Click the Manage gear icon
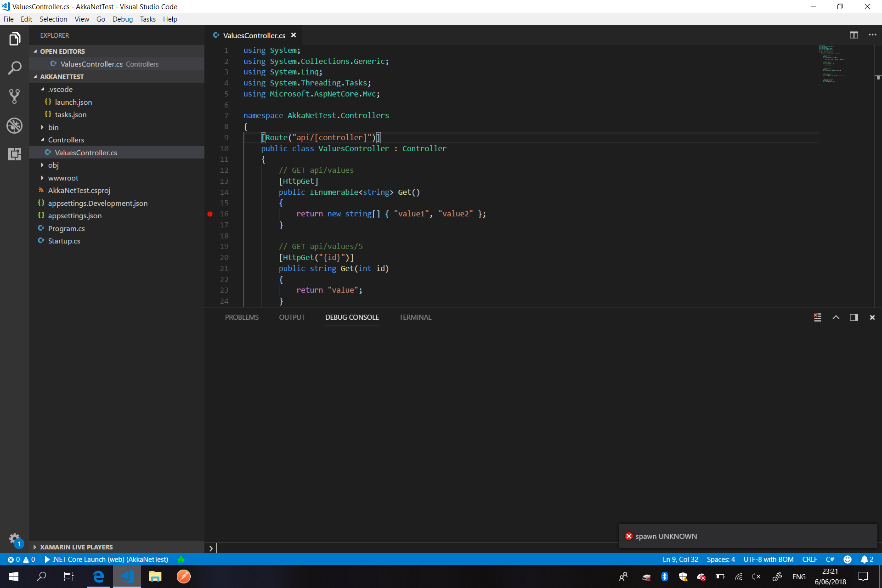Viewport: 882px width, 588px height. pyautogui.click(x=15, y=538)
